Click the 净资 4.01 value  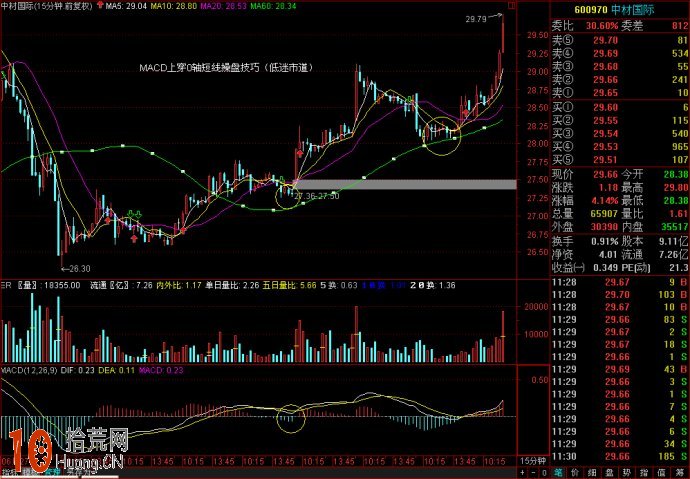coord(608,254)
